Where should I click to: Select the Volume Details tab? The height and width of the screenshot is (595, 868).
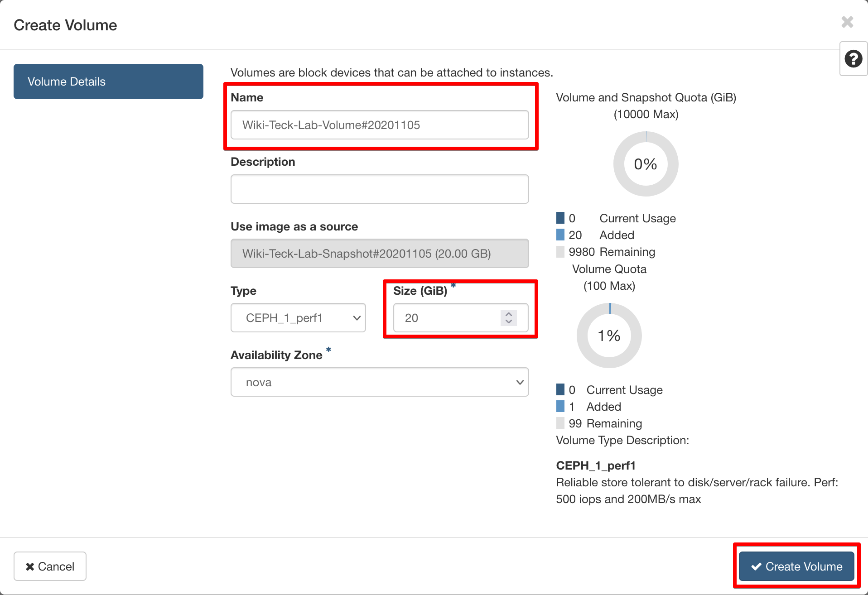point(108,82)
